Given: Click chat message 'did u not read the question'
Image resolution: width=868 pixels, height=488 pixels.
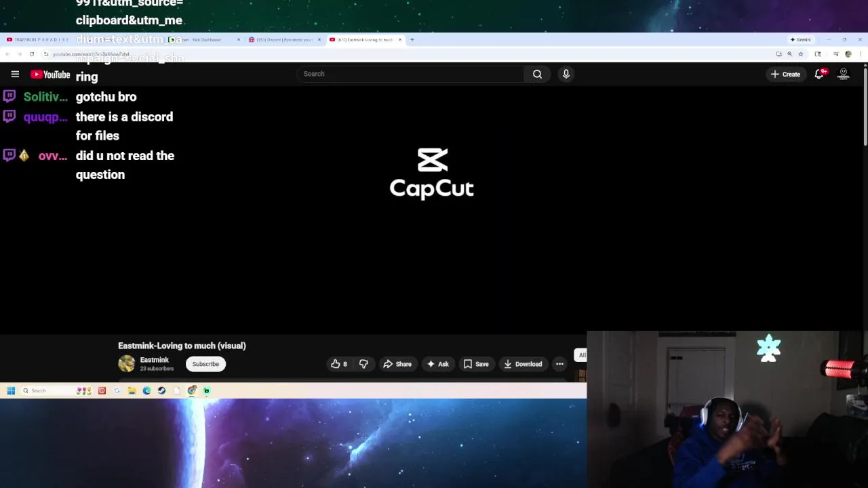Looking at the screenshot, I should [125, 165].
